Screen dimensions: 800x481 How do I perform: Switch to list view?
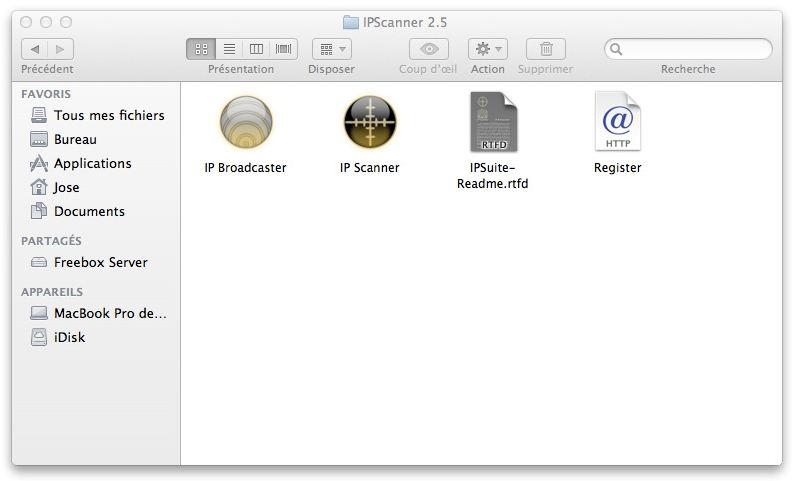[x=229, y=49]
